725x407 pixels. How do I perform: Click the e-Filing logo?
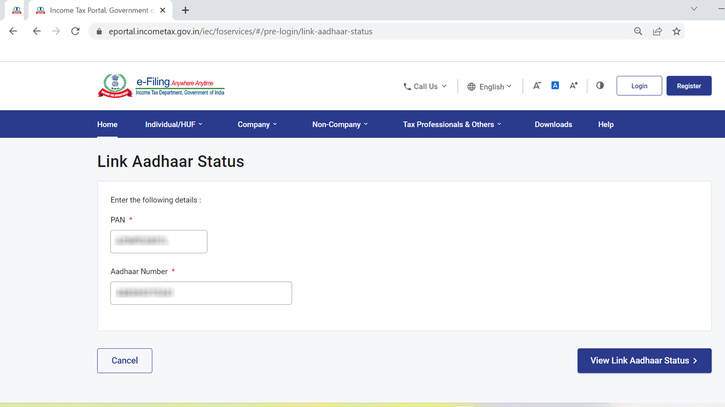point(161,86)
